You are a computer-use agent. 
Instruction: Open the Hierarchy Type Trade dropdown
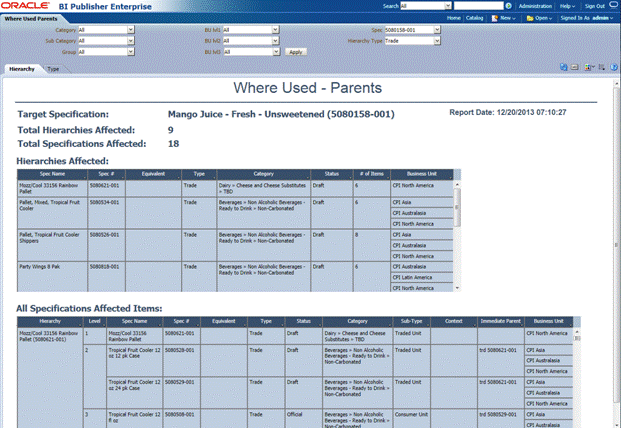point(437,41)
